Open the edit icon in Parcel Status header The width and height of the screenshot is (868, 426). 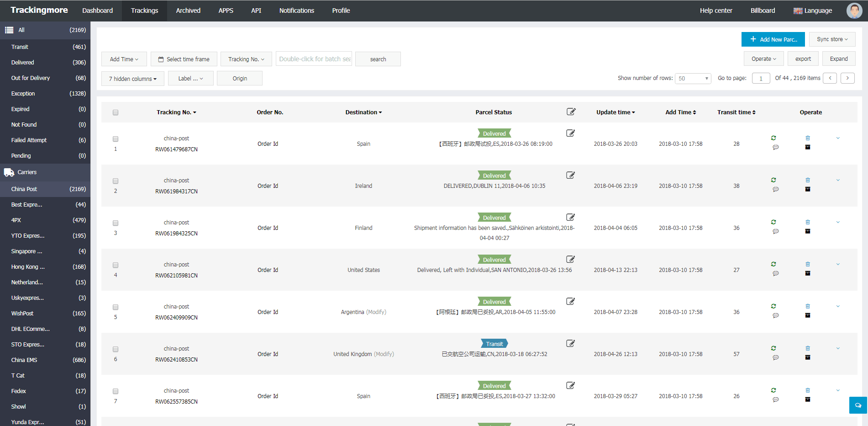(571, 111)
